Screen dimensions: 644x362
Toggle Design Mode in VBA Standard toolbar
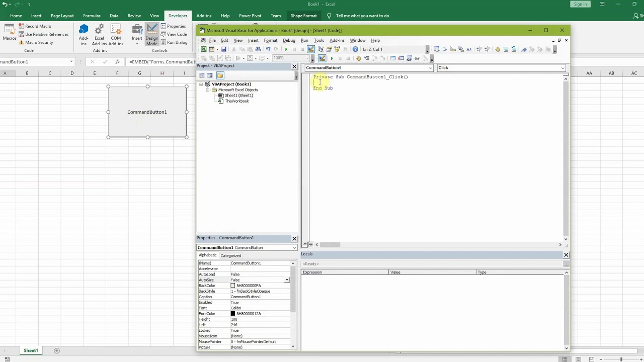click(x=311, y=49)
